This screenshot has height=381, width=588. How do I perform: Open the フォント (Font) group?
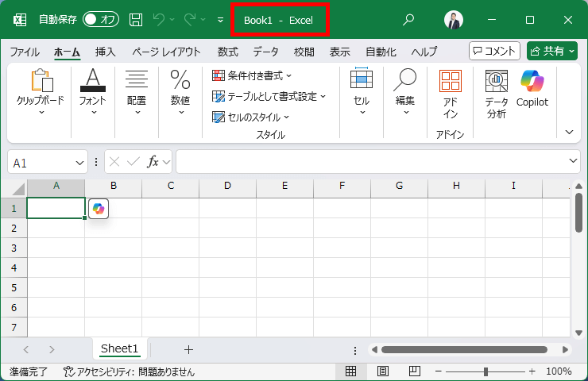click(93, 92)
